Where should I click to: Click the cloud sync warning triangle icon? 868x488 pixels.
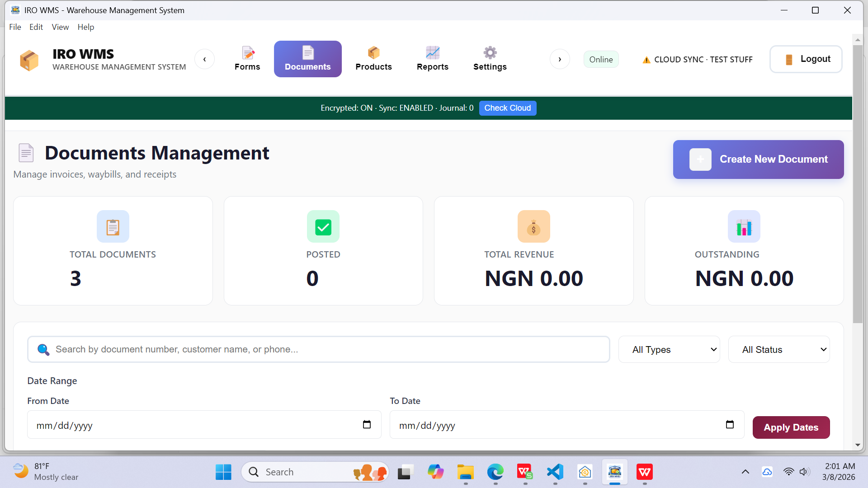pyautogui.click(x=646, y=59)
